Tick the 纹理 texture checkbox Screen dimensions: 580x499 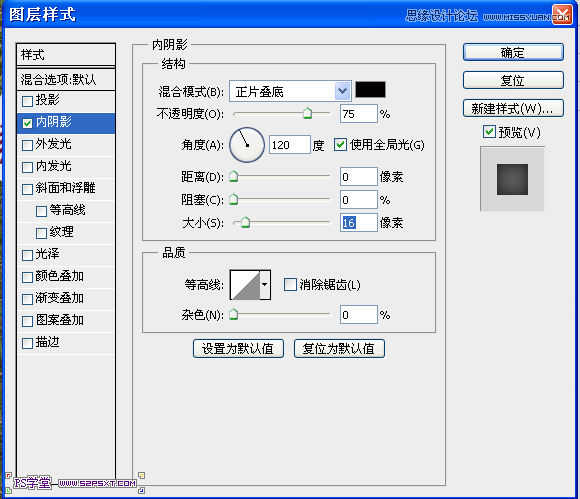(x=41, y=233)
